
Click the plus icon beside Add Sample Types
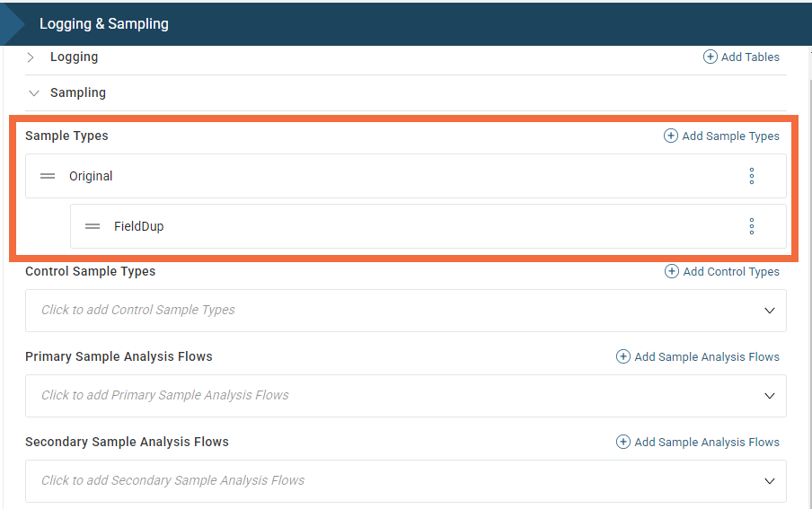[x=671, y=136]
